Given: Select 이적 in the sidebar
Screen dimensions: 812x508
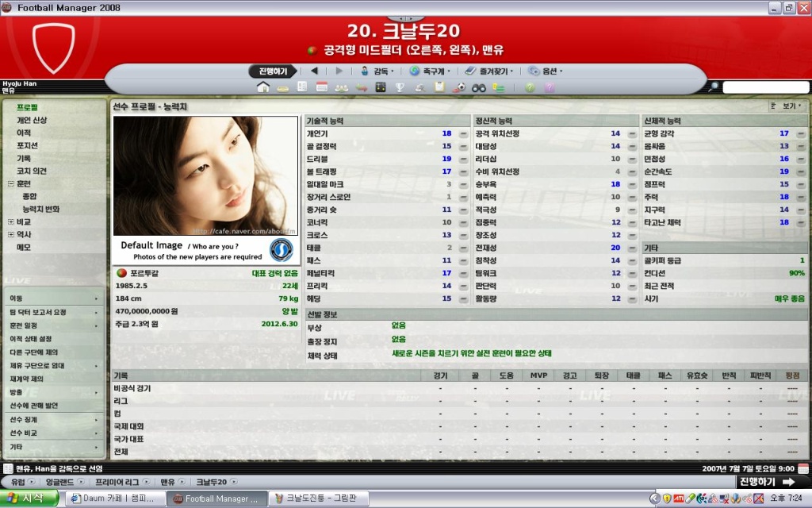Looking at the screenshot, I should (24, 133).
